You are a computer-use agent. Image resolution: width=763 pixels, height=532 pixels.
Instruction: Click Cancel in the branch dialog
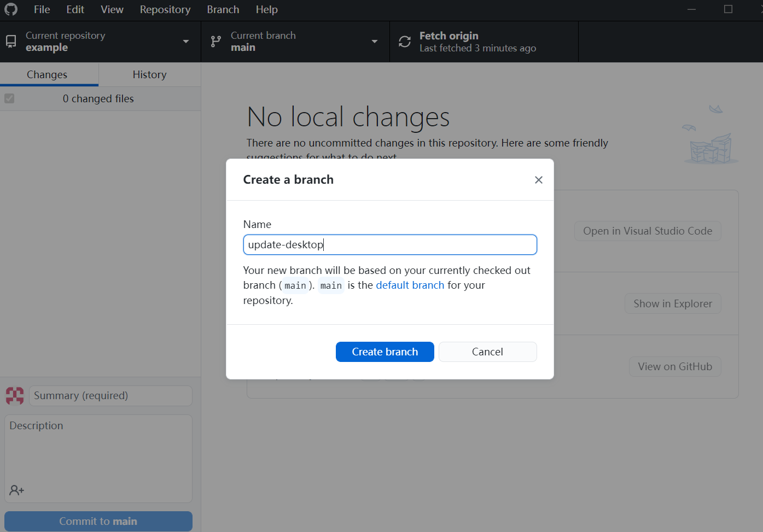[x=487, y=352]
